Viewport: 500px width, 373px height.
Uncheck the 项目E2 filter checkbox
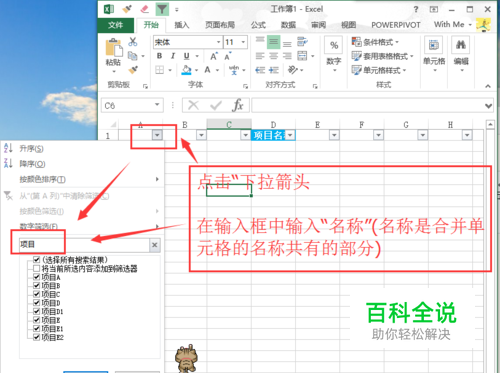[x=37, y=337]
